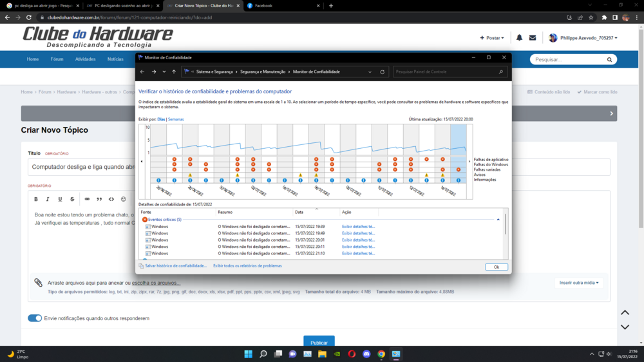Viewport: 644px width, 362px height.
Task: Refresh the Monitor de Confiabilidade window
Action: pyautogui.click(x=382, y=72)
